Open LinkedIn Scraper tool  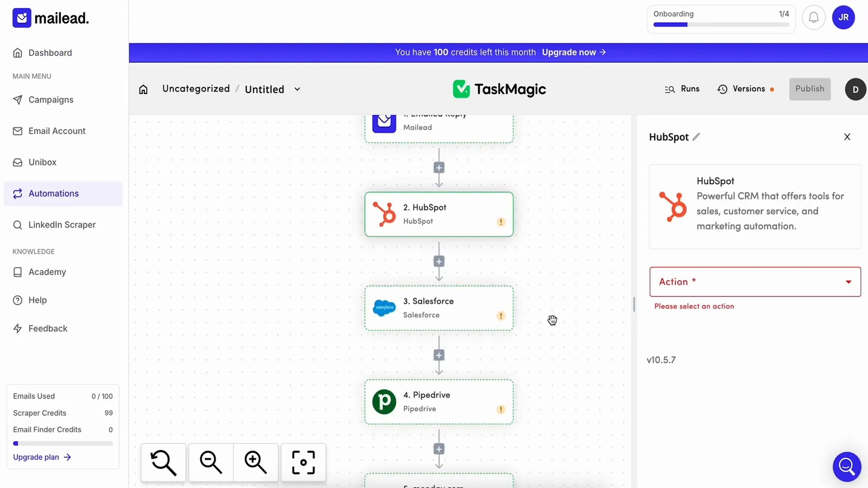pos(54,225)
